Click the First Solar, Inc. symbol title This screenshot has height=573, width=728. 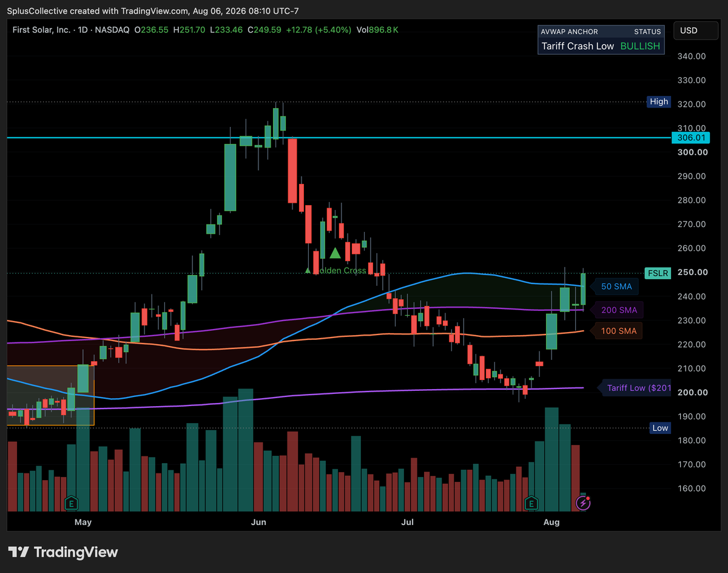[42, 29]
